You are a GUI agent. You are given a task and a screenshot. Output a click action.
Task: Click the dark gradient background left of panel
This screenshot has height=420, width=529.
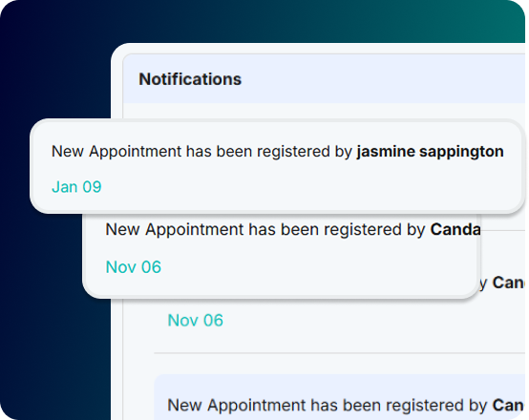point(54,304)
